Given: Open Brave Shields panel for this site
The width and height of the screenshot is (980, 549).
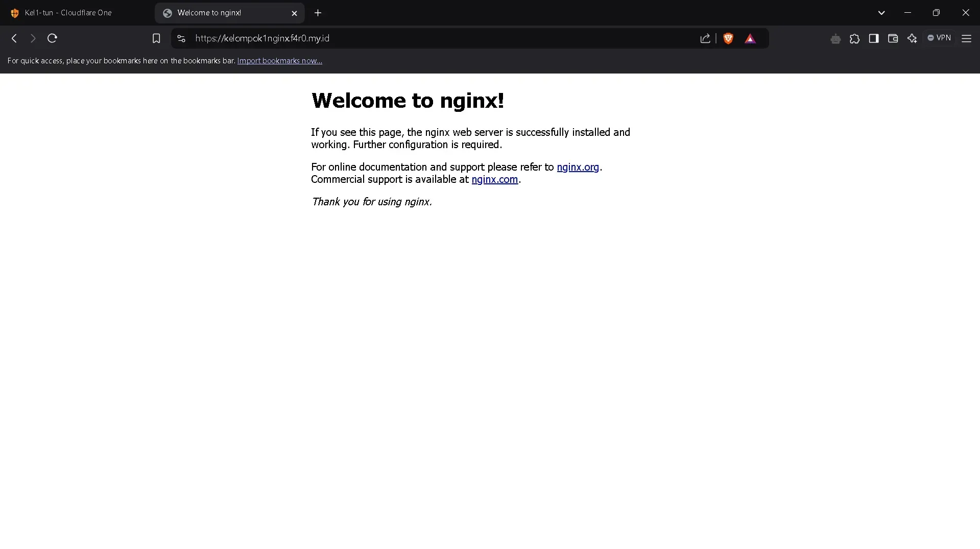Looking at the screenshot, I should [x=728, y=38].
